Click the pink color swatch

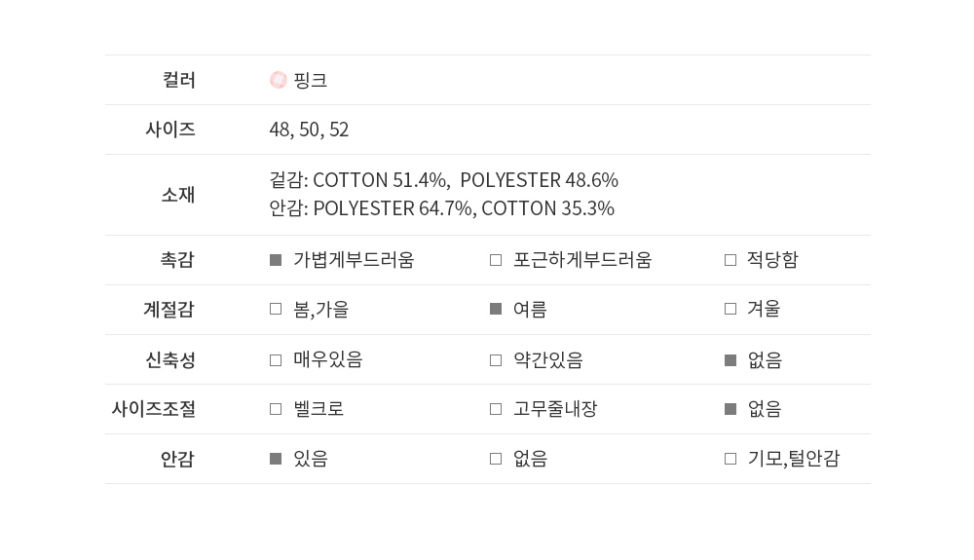click(x=278, y=80)
